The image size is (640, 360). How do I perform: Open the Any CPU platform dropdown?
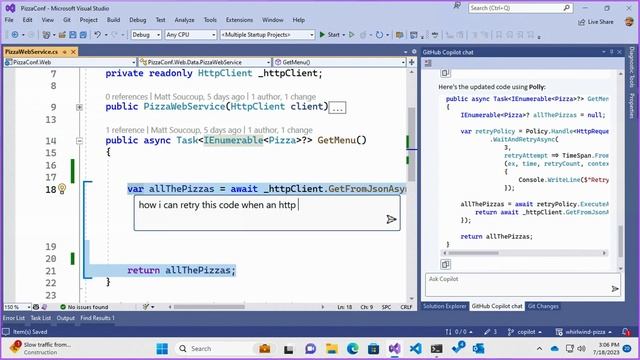click(191, 35)
